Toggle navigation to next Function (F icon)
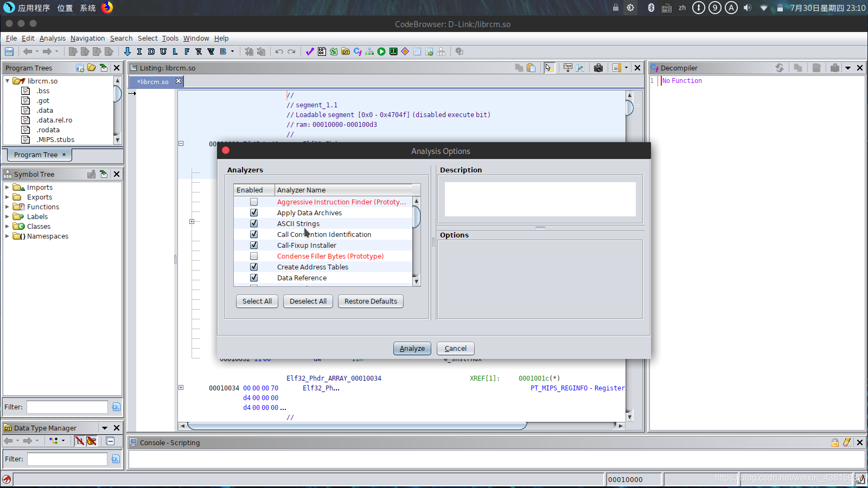This screenshot has width=868, height=488. [187, 52]
